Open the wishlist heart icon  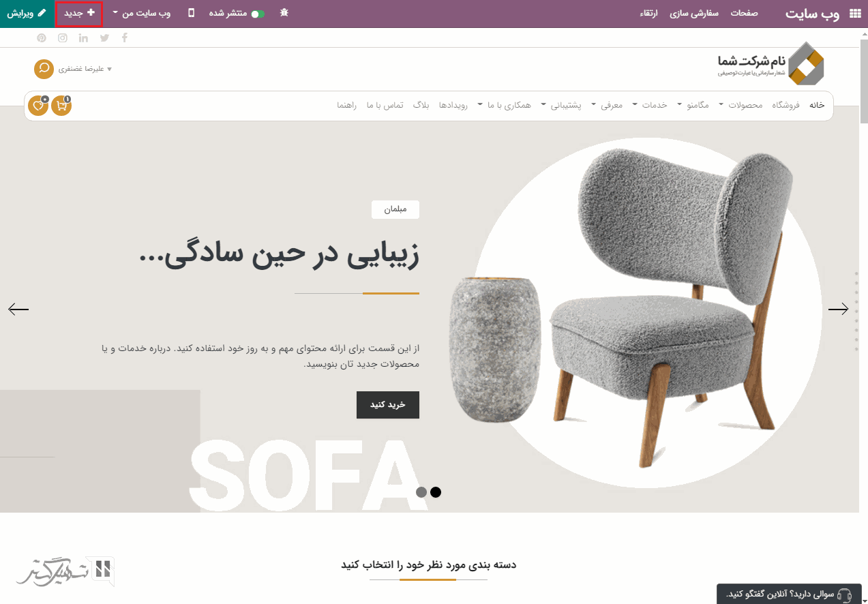pyautogui.click(x=38, y=106)
